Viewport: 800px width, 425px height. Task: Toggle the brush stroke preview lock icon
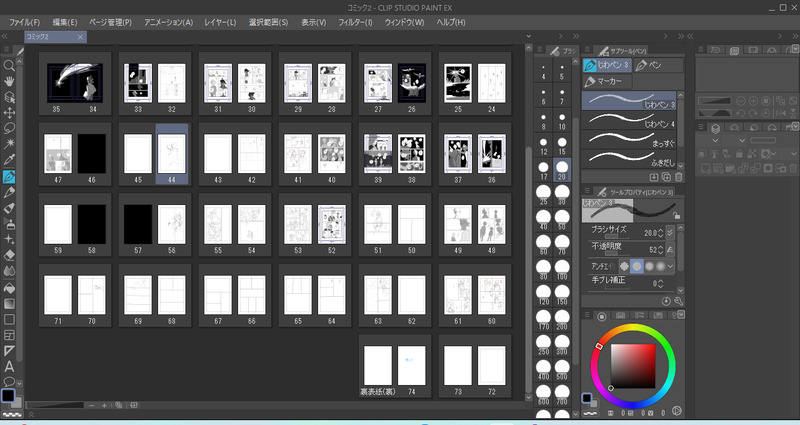(676, 215)
